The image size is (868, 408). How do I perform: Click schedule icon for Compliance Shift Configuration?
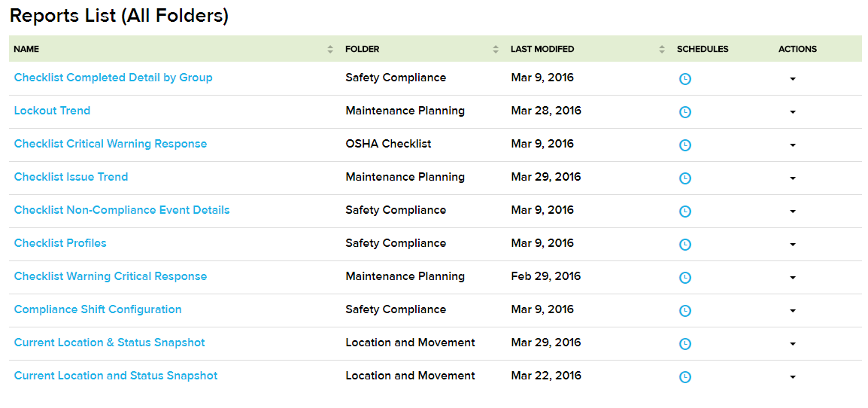[684, 311]
